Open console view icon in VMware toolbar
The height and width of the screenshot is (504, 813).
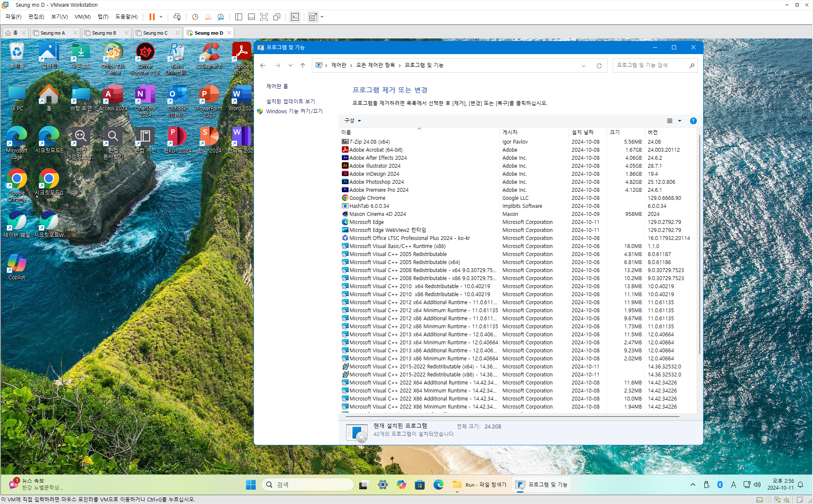click(x=295, y=17)
